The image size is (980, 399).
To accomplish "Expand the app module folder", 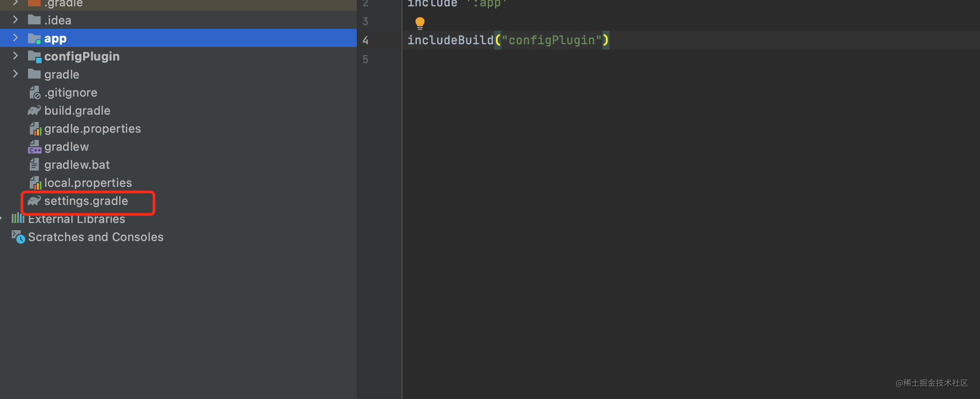I will coord(15,38).
